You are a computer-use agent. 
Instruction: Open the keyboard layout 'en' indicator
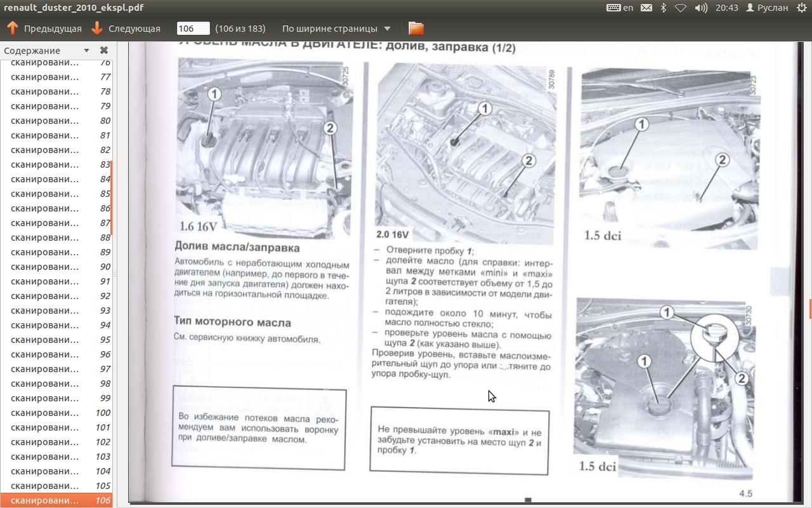click(x=620, y=8)
